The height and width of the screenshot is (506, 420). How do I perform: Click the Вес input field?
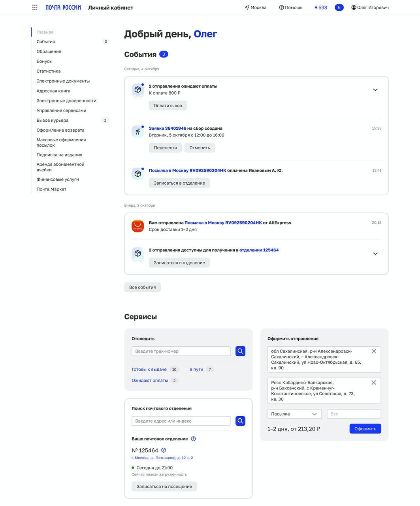354,414
